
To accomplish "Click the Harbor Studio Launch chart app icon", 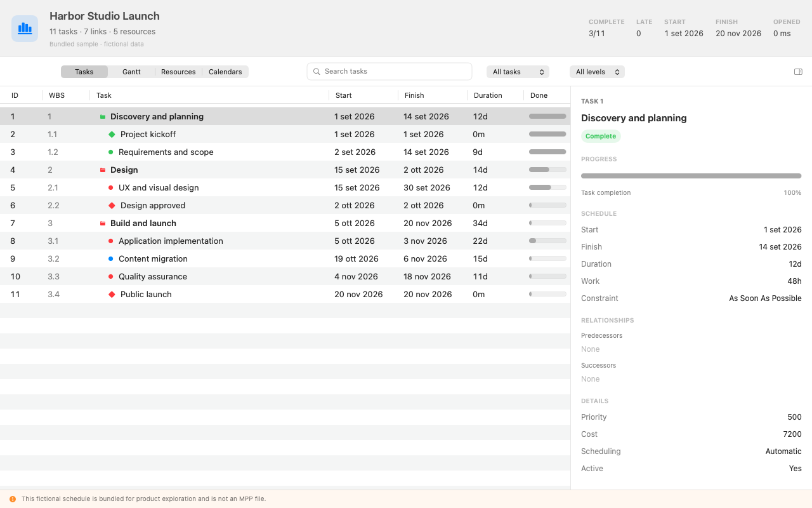I will [x=25, y=29].
